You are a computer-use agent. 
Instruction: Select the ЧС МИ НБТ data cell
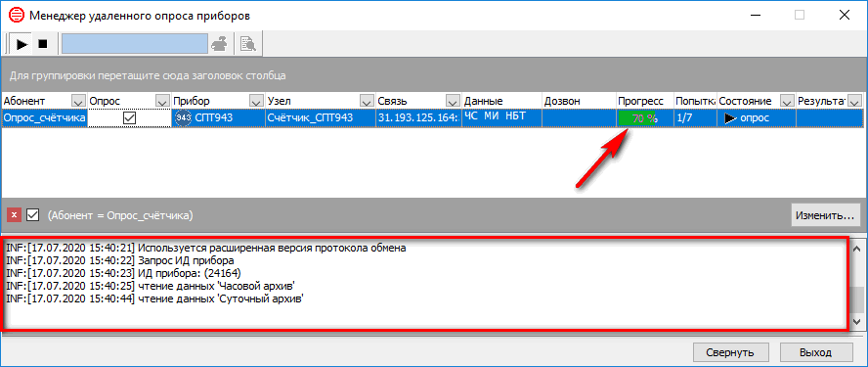click(501, 118)
